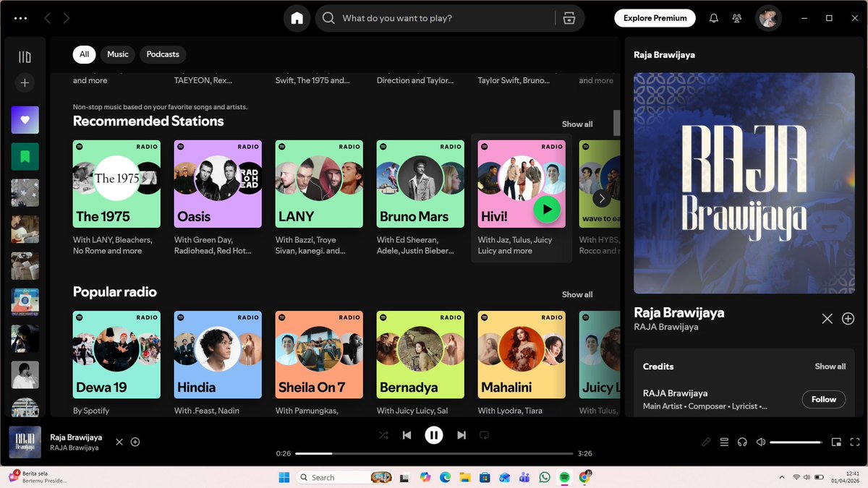Open the user profile avatar menu
The width and height of the screenshot is (868, 488).
768,18
